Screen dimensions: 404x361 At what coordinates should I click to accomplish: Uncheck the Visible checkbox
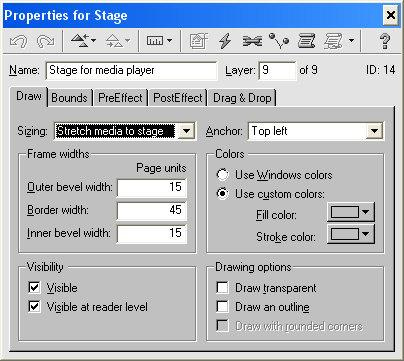coord(34,287)
